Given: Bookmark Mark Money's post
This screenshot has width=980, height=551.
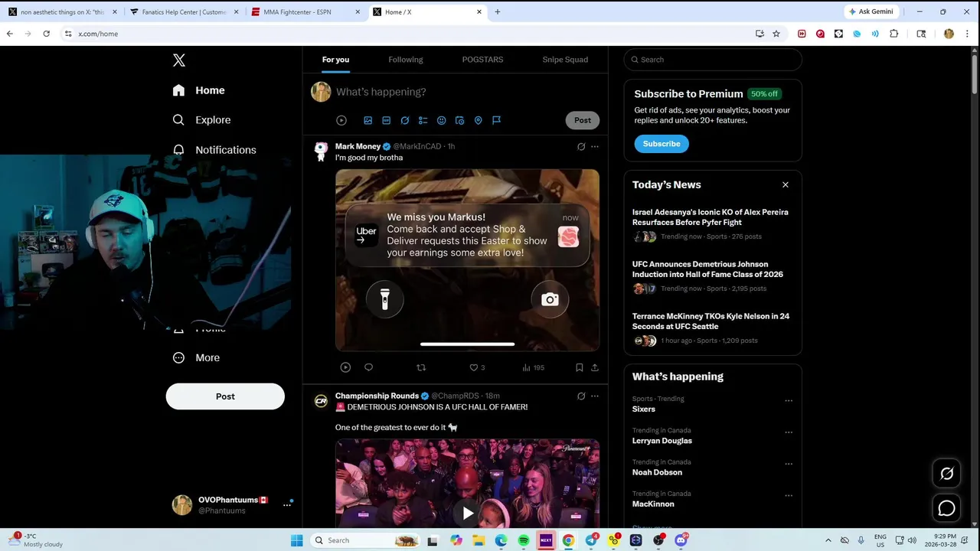Looking at the screenshot, I should (580, 367).
